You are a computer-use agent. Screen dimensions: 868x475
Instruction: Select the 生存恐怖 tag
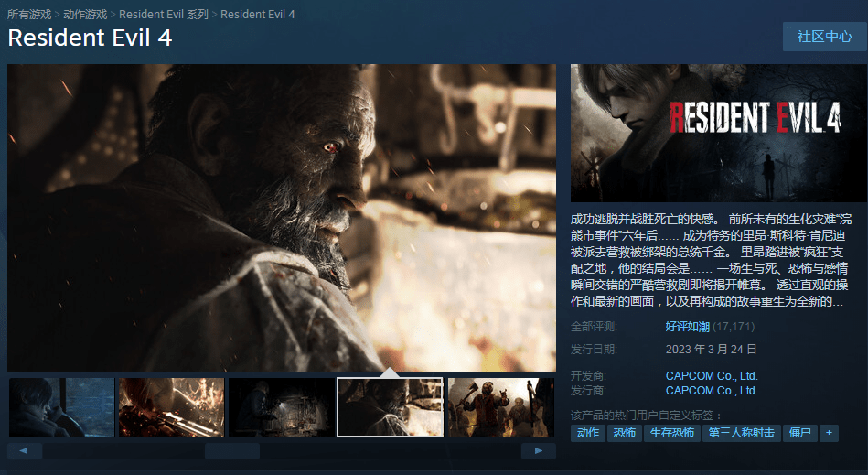(672, 433)
